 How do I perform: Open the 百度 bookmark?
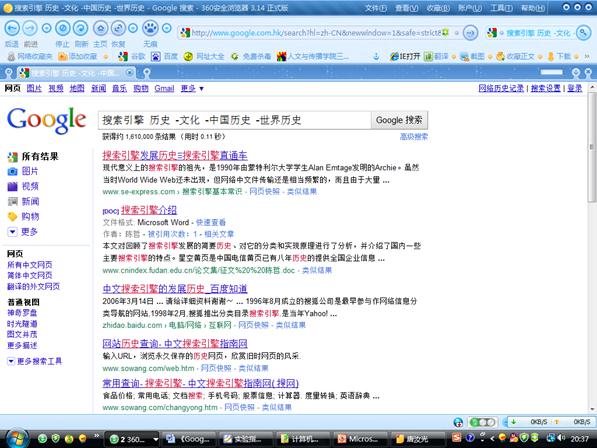[164, 57]
